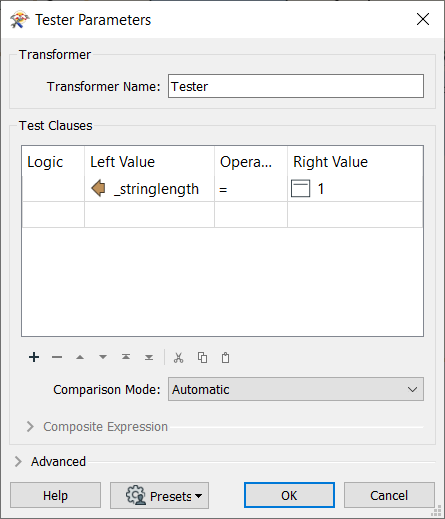Click the right value cell containing 1
Image resolution: width=445 pixels, height=519 pixels.
355,189
